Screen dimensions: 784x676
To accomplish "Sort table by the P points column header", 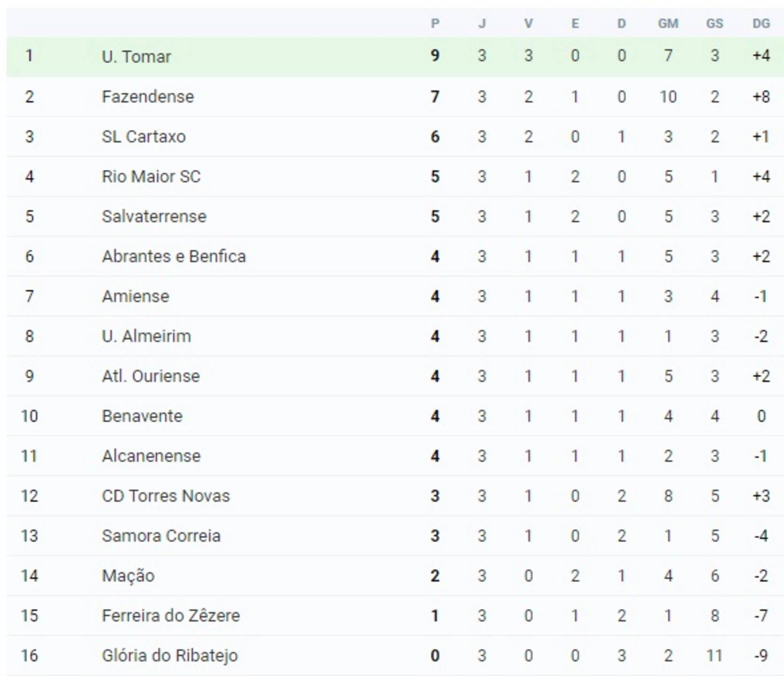I will click(435, 23).
